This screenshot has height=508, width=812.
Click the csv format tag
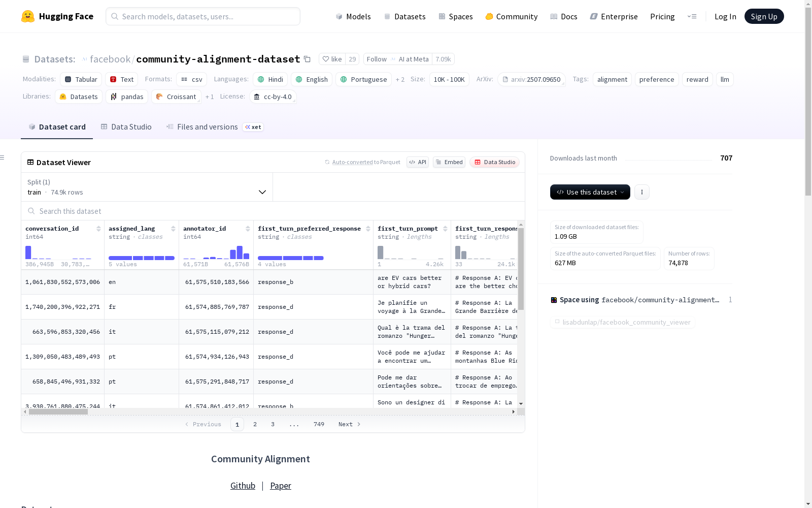[x=192, y=79]
